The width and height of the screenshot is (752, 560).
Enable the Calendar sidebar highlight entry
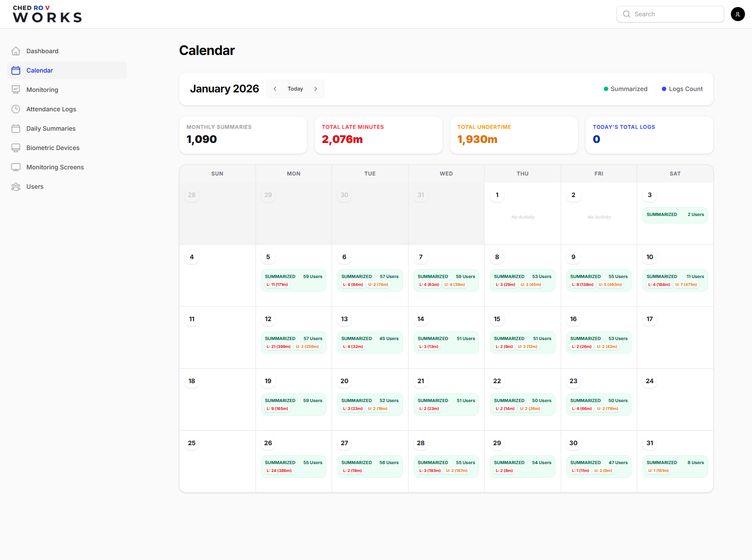coord(40,70)
